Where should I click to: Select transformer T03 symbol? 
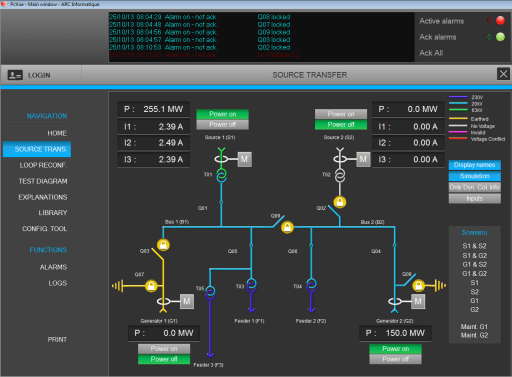(251, 285)
